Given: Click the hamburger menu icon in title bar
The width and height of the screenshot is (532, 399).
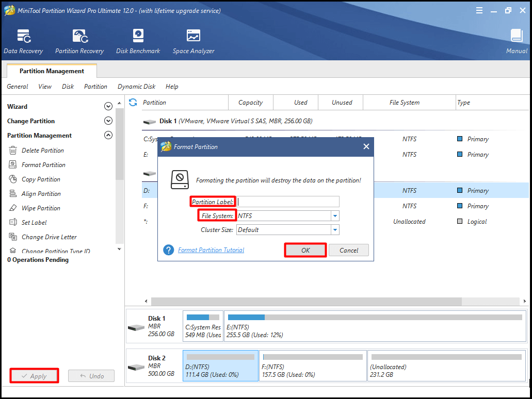Looking at the screenshot, I should 479,10.
